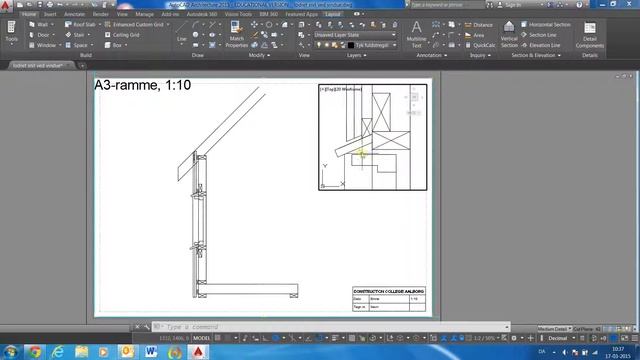Switch to the Home ribbon tab
Image resolution: width=640 pixels, height=360 pixels.
[29, 14]
